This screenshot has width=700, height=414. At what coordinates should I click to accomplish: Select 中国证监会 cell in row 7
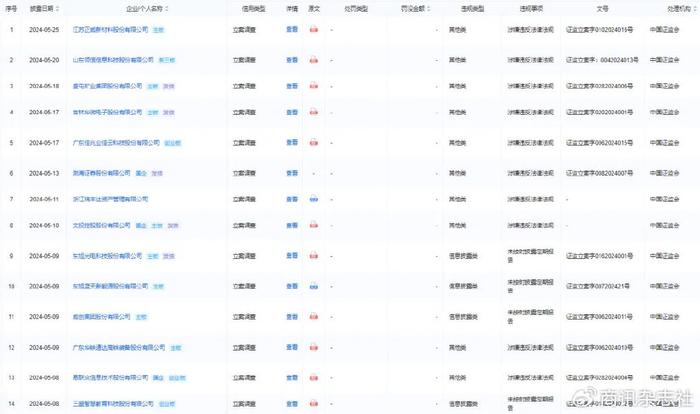pyautogui.click(x=664, y=199)
